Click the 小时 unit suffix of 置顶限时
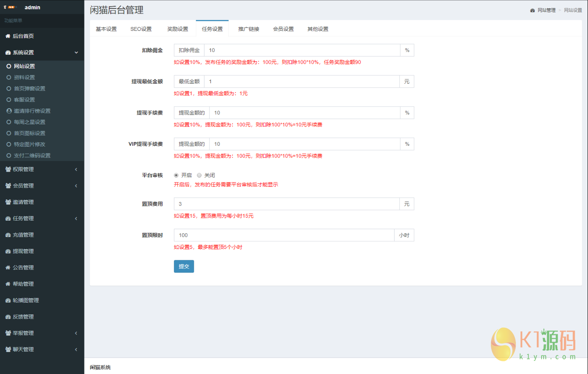 [404, 235]
